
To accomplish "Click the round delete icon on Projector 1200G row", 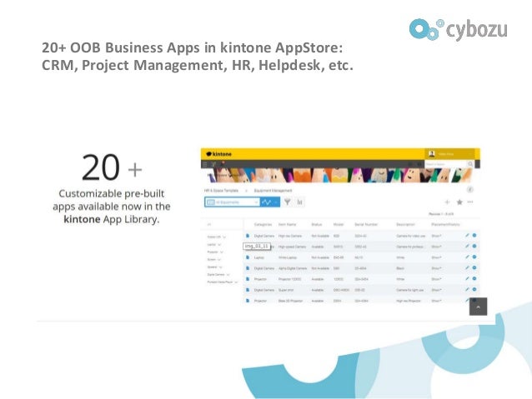I will tap(474, 279).
